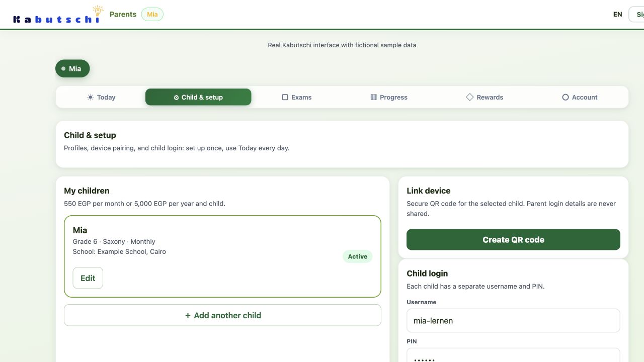Viewport: 644px width, 362px height.
Task: Click the Edit button for Mia
Action: (88, 278)
